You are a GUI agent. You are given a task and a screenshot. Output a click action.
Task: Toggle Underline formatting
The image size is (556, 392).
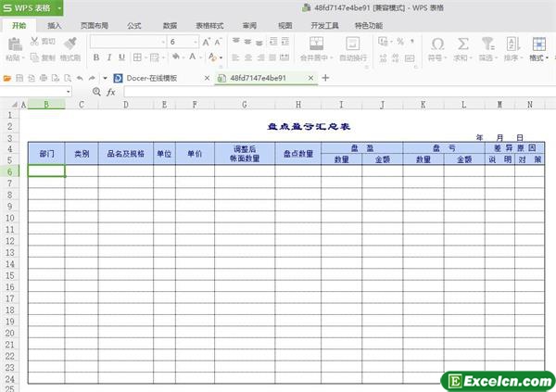coord(121,57)
